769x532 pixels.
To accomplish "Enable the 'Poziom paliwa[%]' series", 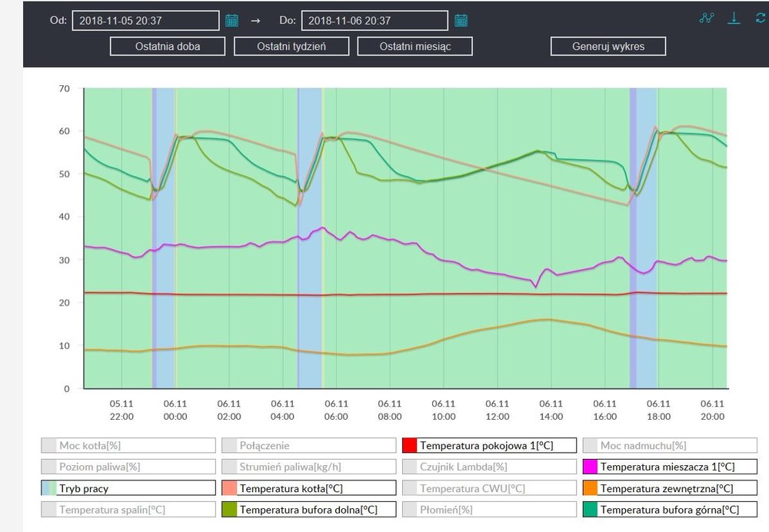I will (128, 467).
